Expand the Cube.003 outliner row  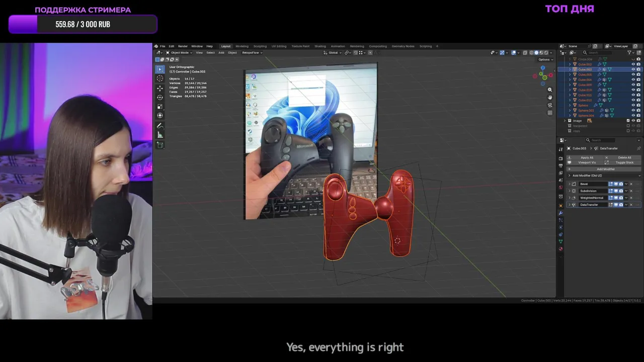point(570,69)
